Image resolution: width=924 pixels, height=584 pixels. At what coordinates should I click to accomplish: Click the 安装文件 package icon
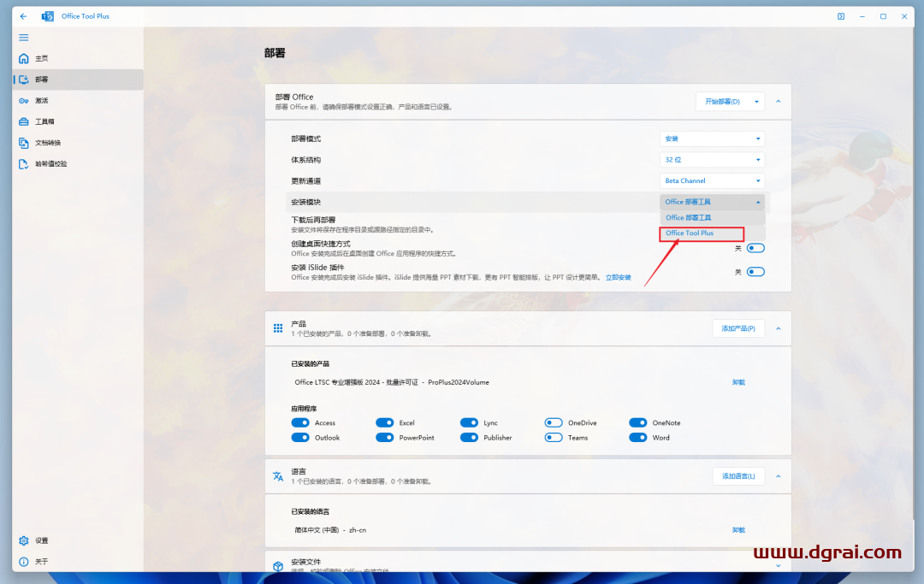[x=278, y=566]
